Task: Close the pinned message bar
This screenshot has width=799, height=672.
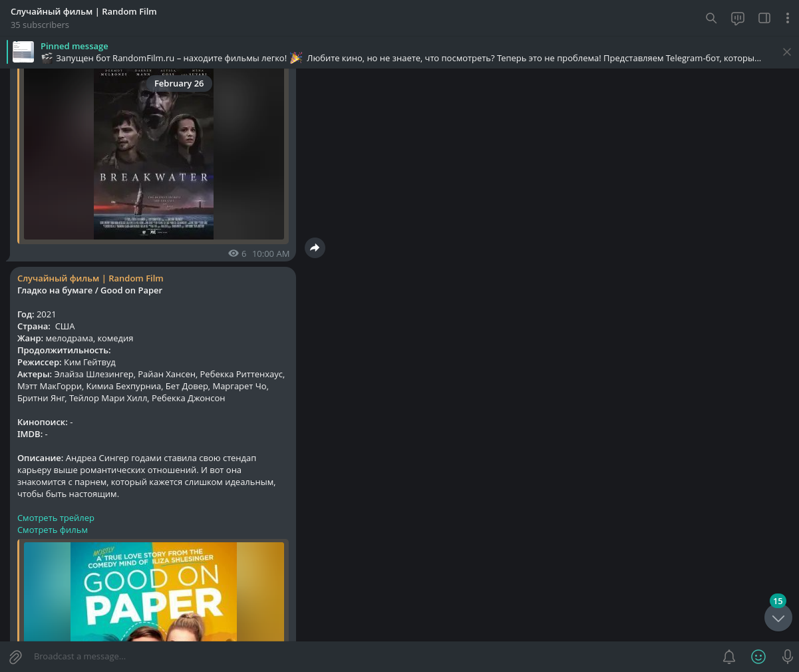Action: tap(787, 52)
